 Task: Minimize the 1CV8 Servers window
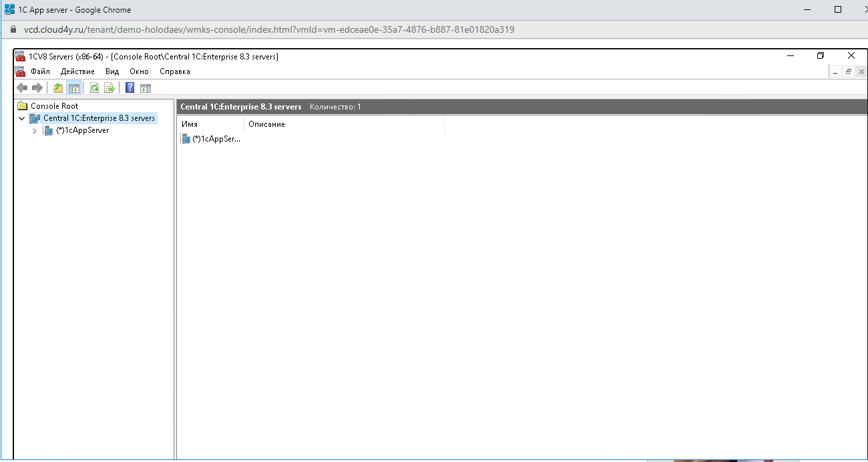click(790, 56)
